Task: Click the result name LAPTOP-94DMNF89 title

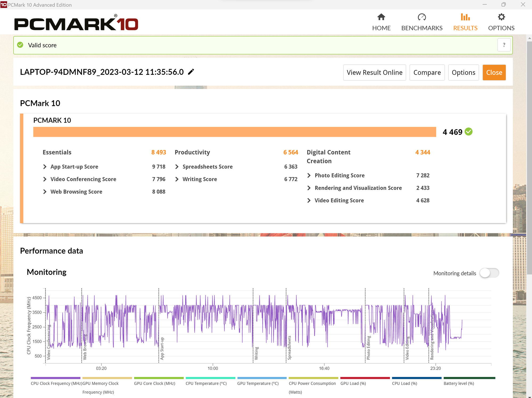Action: point(102,72)
